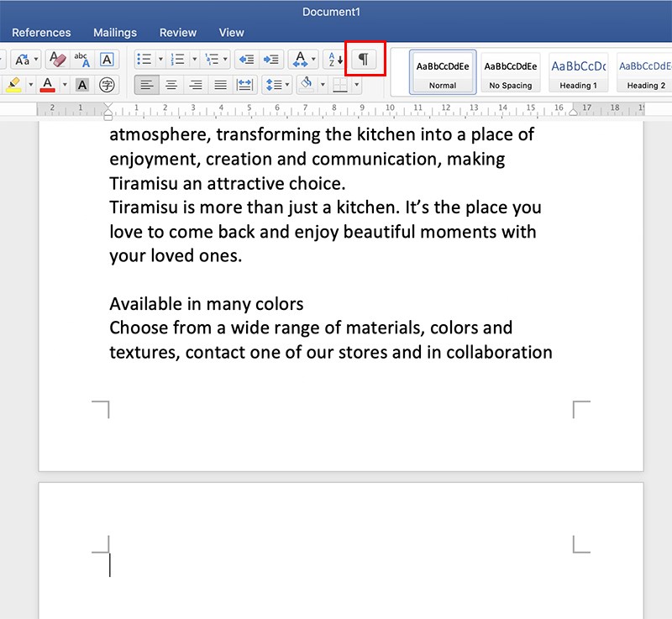Open the View ribbon tab
The width and height of the screenshot is (672, 619).
[x=232, y=33]
